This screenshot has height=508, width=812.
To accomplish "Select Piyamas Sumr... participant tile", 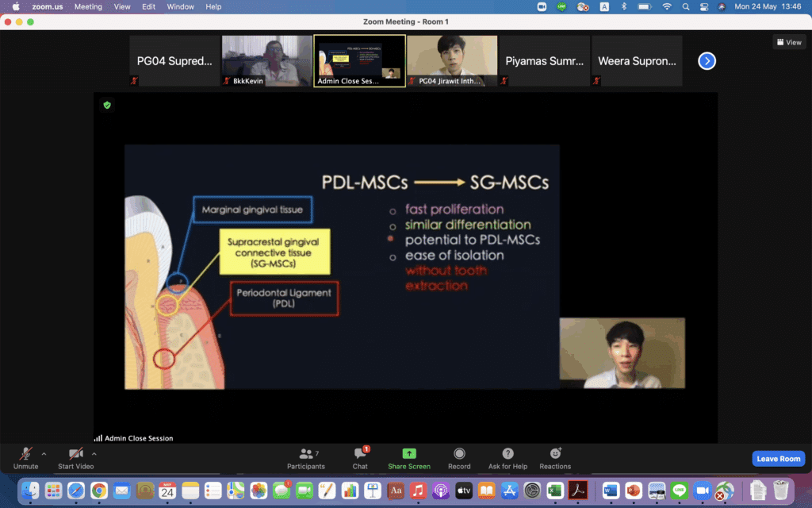I will (544, 60).
